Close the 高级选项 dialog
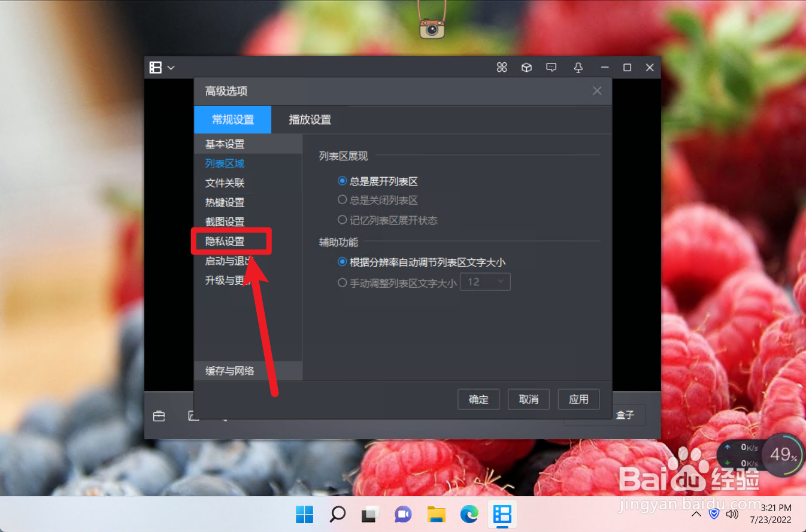The image size is (806, 532). pos(597,91)
